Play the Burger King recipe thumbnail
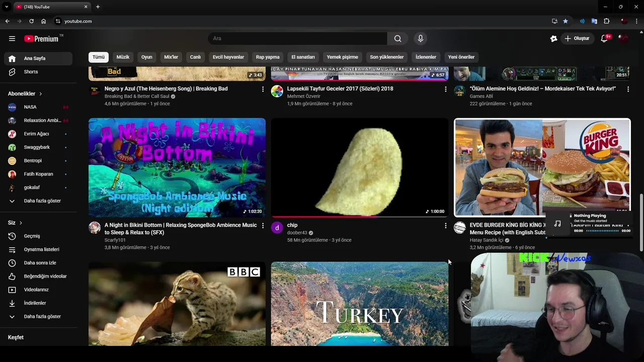 [542, 167]
